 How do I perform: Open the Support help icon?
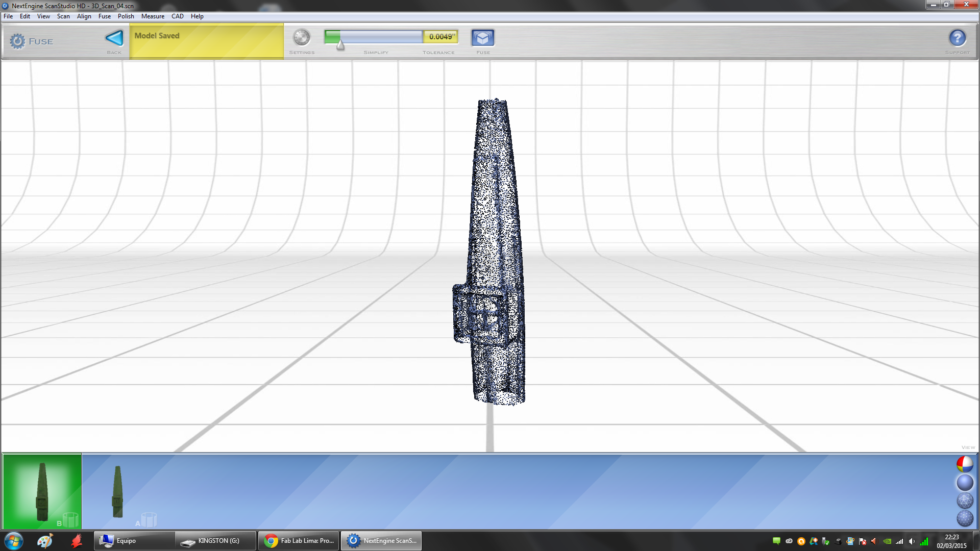(957, 38)
